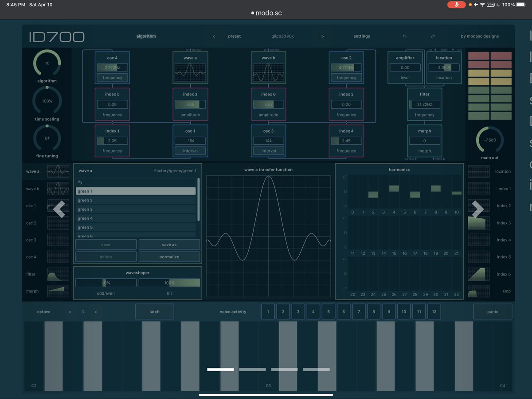
Task: Decrease the octave with left arrow
Action: click(70, 312)
